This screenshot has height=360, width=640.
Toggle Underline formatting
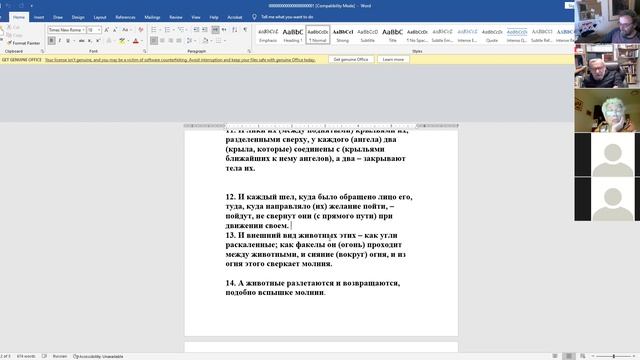click(x=68, y=40)
